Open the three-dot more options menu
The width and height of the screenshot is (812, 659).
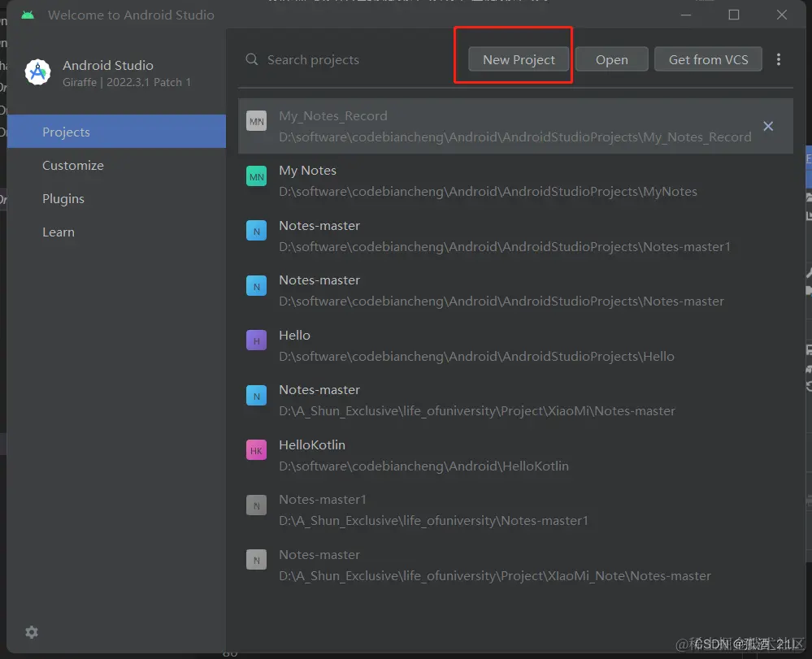tap(779, 59)
